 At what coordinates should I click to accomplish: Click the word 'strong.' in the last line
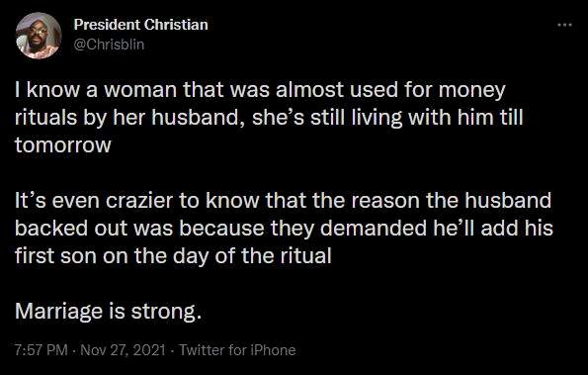click(166, 312)
